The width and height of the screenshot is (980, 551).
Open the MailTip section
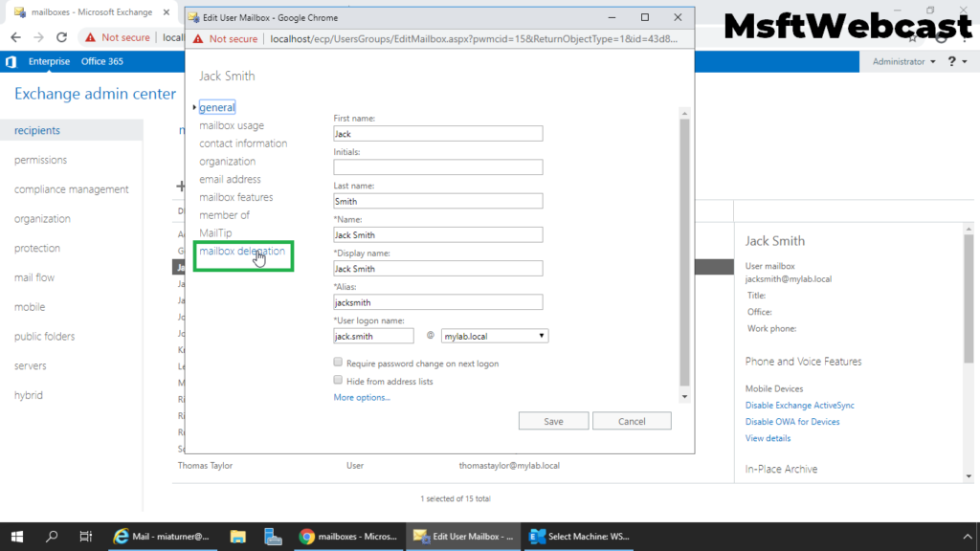(x=215, y=233)
